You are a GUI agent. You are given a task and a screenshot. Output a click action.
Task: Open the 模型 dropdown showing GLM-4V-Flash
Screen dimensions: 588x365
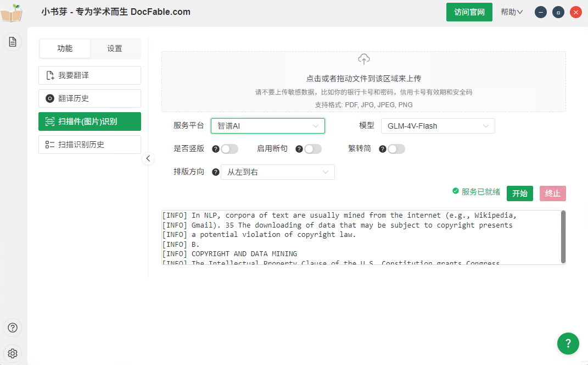click(438, 126)
